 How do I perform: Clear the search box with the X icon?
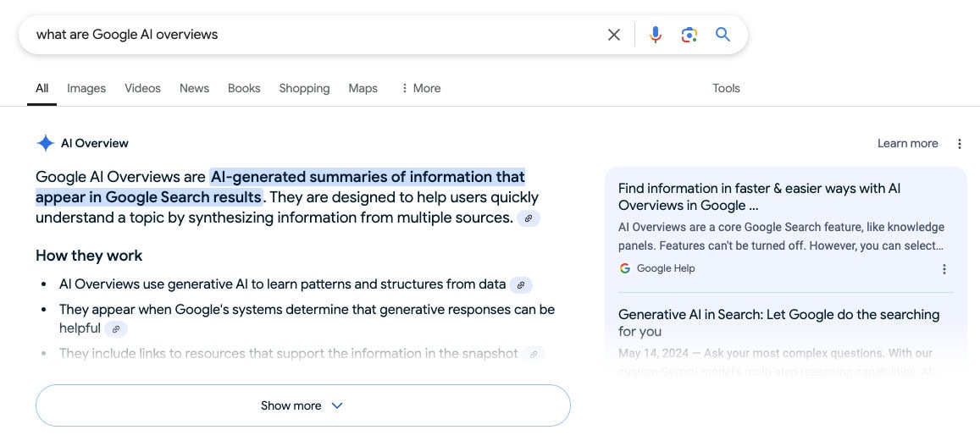click(614, 35)
